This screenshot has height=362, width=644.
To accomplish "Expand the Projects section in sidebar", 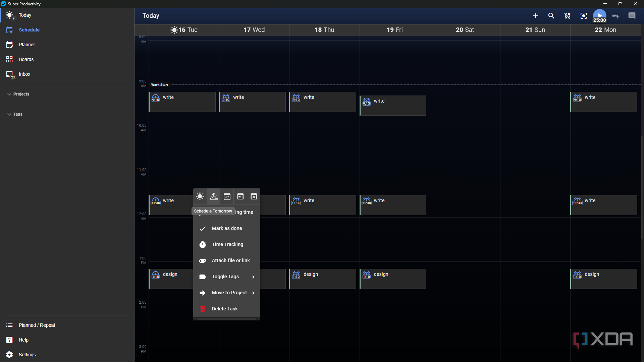I will tap(18, 94).
